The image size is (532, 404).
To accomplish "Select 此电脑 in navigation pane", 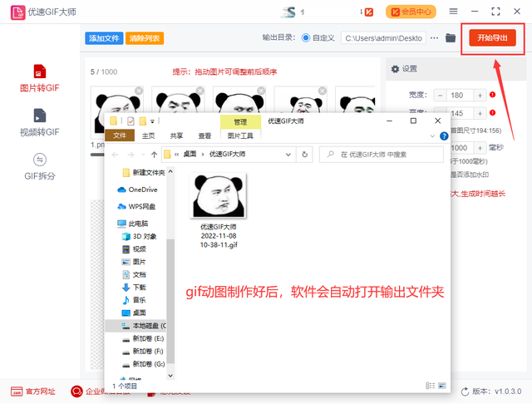I will [133, 224].
